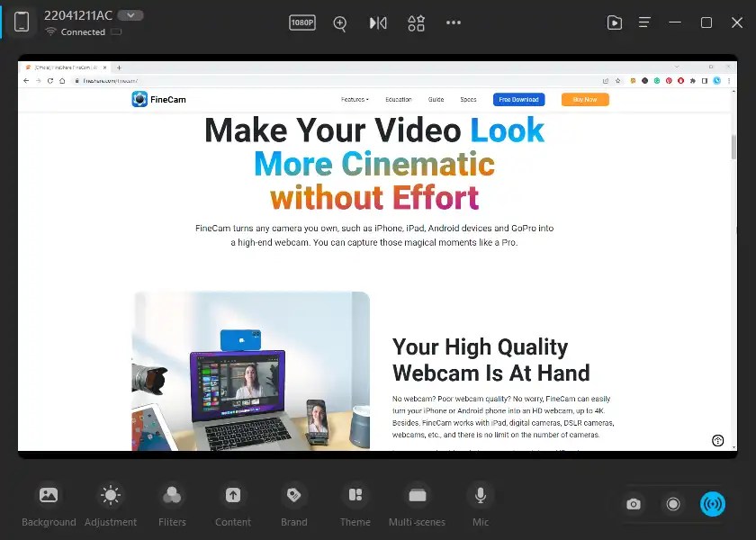756x540 pixels.
Task: Open the 1080P resolution dropdown
Action: [301, 22]
